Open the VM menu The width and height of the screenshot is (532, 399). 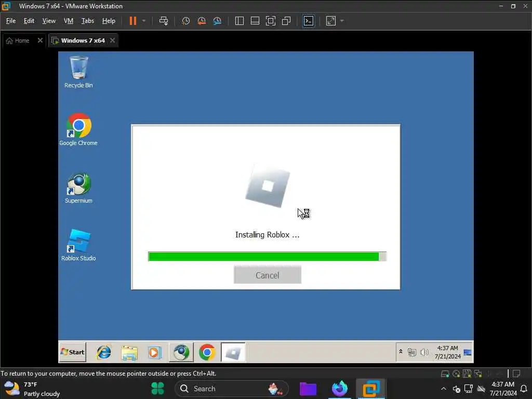pos(69,21)
